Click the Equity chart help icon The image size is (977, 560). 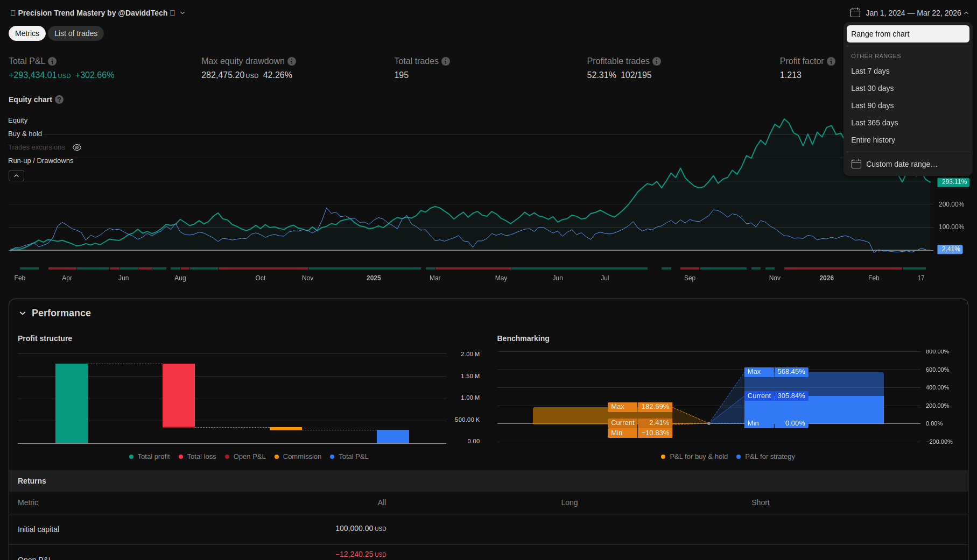coord(59,100)
